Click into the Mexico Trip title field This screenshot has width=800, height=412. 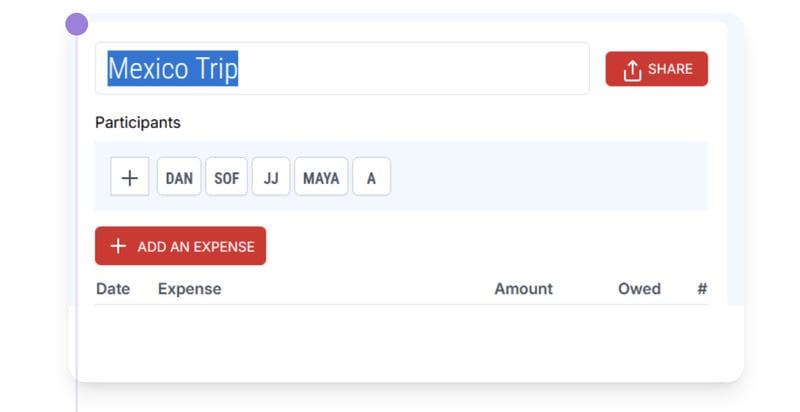(400, 69)
